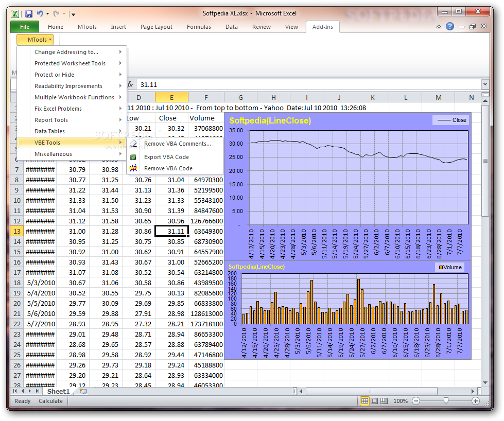Zoom out with the minus button

tap(416, 401)
